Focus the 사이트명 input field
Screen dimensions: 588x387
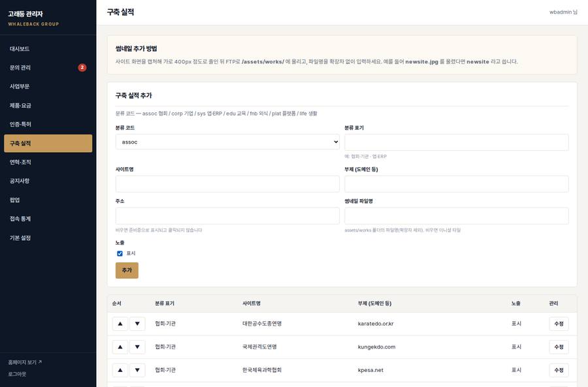click(227, 184)
